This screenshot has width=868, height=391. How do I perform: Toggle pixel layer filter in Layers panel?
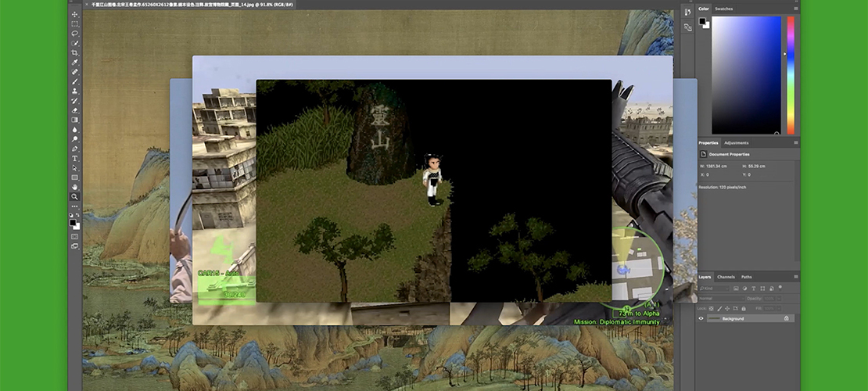(737, 288)
